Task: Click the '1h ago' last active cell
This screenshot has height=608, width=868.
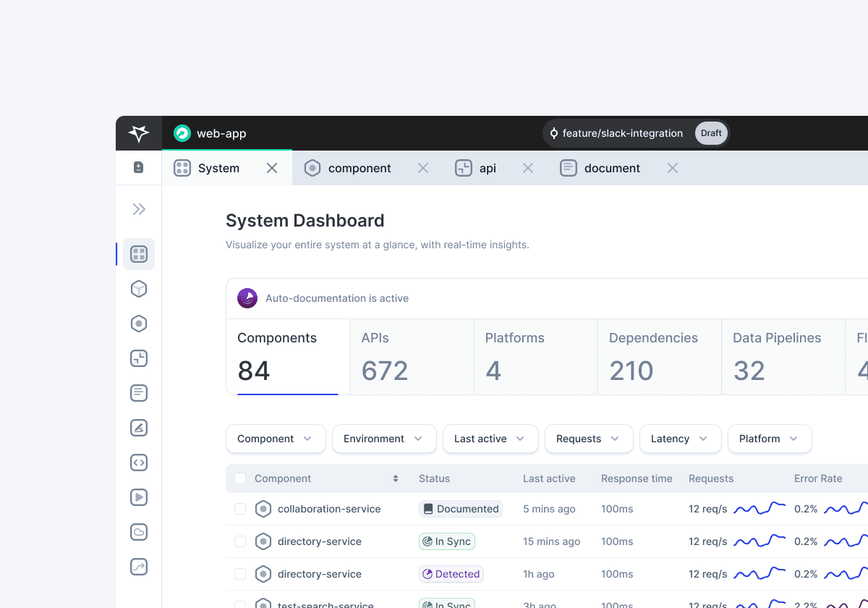Action: coord(539,574)
